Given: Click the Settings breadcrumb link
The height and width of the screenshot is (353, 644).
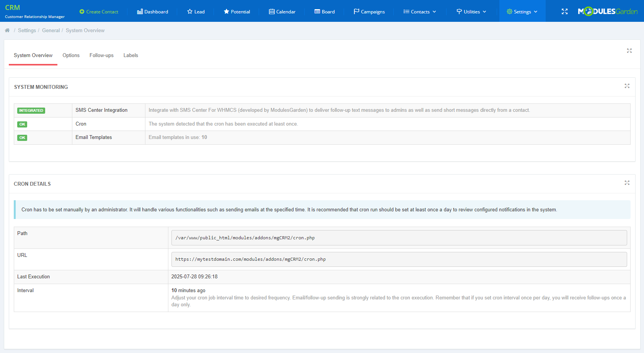Looking at the screenshot, I should point(27,30).
